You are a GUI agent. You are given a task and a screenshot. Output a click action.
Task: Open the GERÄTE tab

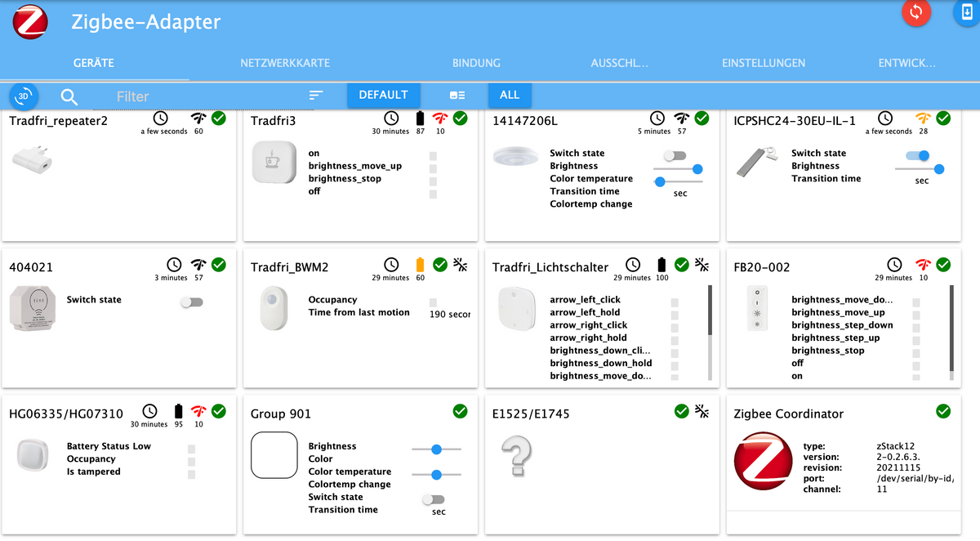point(94,63)
